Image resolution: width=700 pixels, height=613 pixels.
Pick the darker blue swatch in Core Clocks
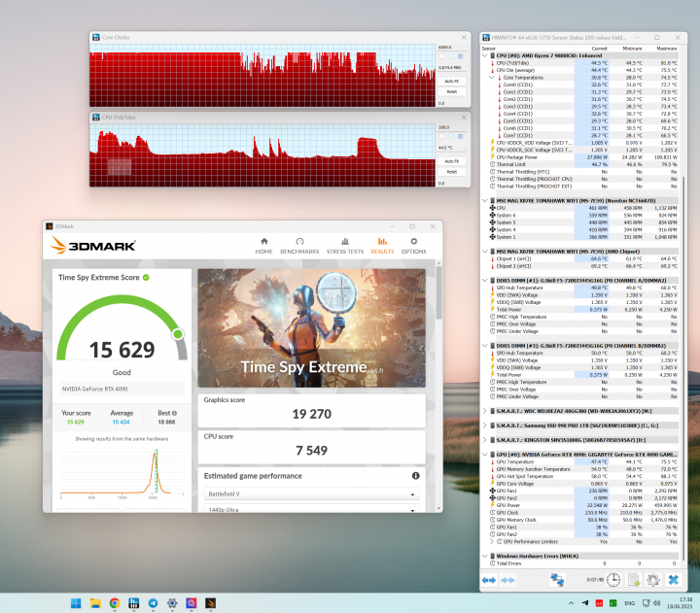[x=460, y=56]
